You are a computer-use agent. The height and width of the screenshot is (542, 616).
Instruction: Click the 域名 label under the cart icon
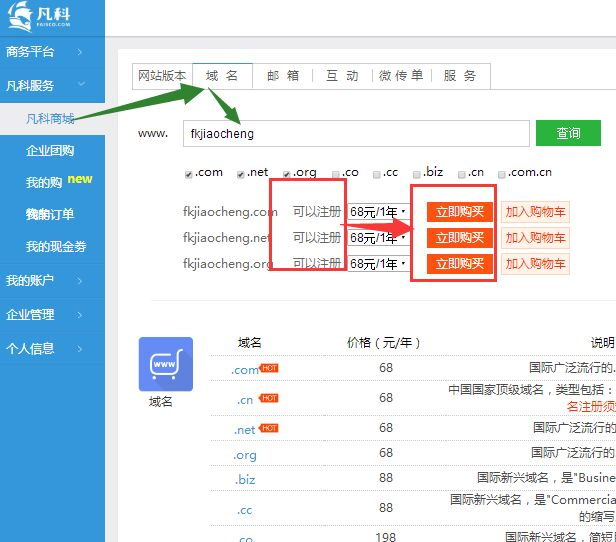[x=160, y=402]
